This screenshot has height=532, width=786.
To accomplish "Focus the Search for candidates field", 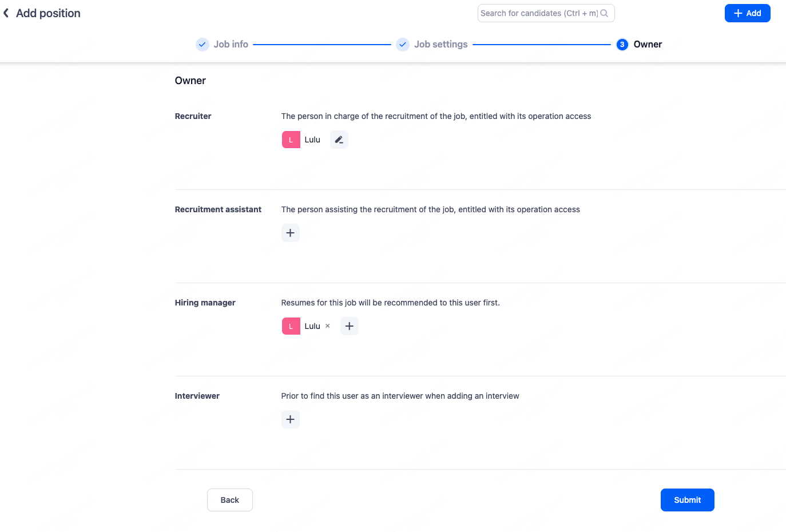I will [538, 13].
